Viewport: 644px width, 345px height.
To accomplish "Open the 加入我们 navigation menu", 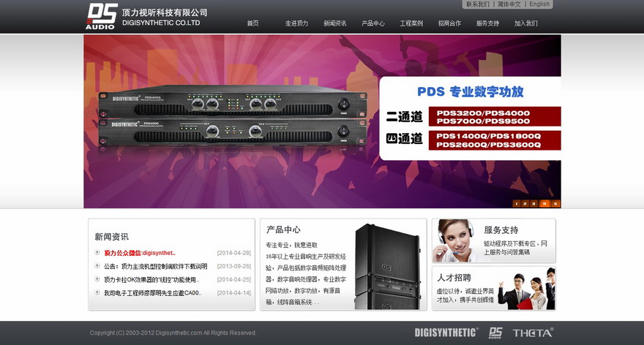I will [x=525, y=23].
